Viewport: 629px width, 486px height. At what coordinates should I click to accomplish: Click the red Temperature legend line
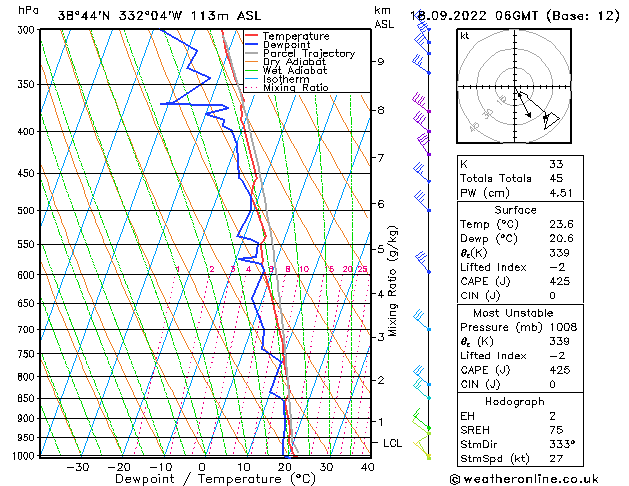(x=251, y=36)
